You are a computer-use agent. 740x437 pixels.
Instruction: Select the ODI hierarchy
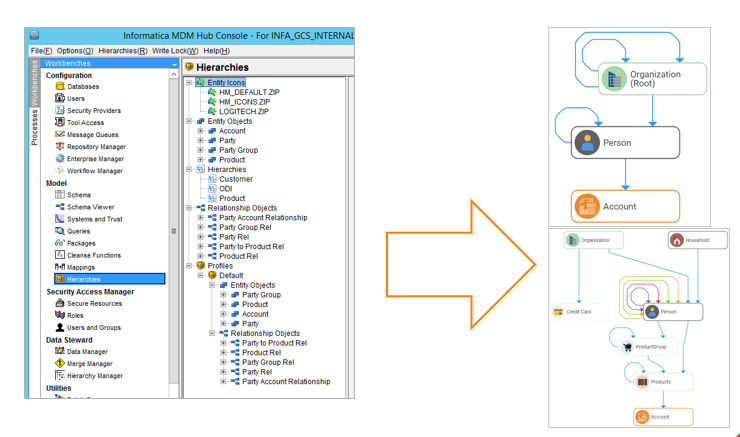tap(226, 189)
